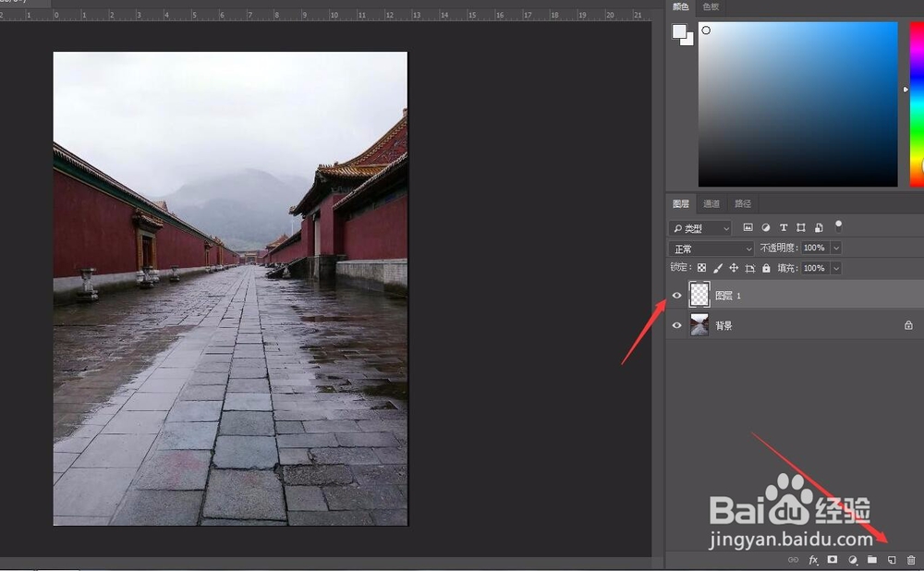
Task: Open the 类型 layer filter dropdown
Action: tap(700, 228)
